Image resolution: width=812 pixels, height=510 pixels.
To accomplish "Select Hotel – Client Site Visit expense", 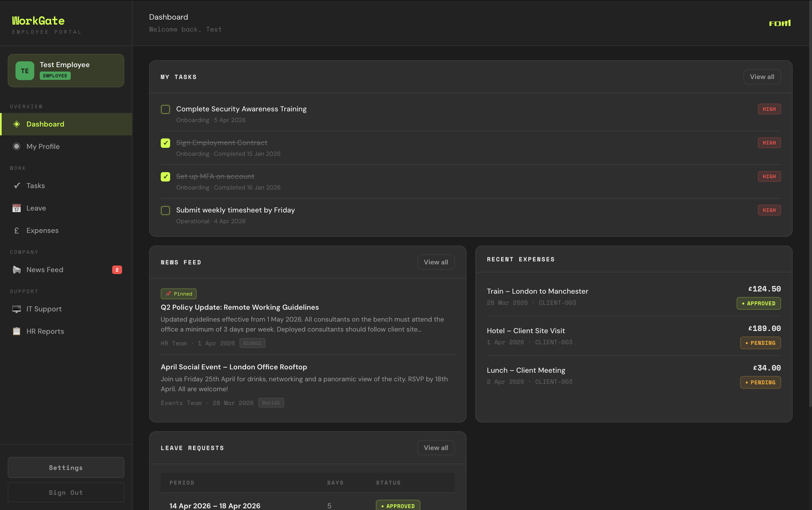I will coord(634,336).
